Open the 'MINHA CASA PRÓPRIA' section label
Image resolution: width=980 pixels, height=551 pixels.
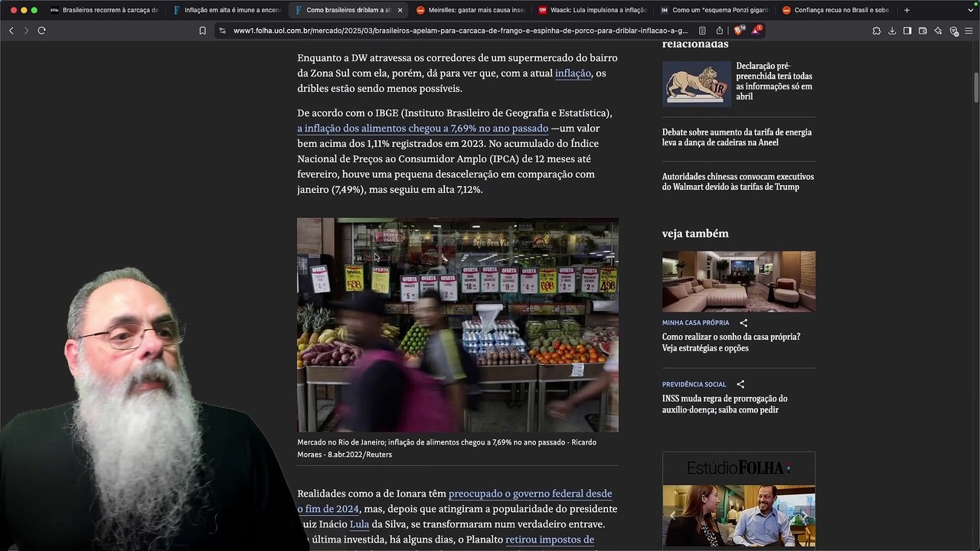[695, 323]
